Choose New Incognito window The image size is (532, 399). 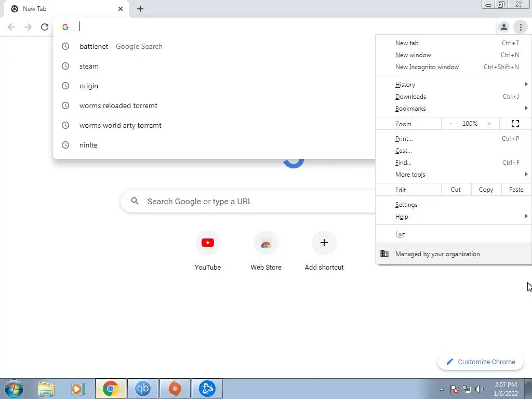pos(453,67)
